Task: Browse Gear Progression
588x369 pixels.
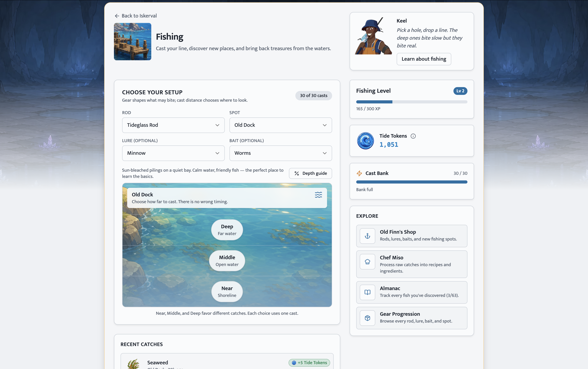Action: (x=411, y=318)
